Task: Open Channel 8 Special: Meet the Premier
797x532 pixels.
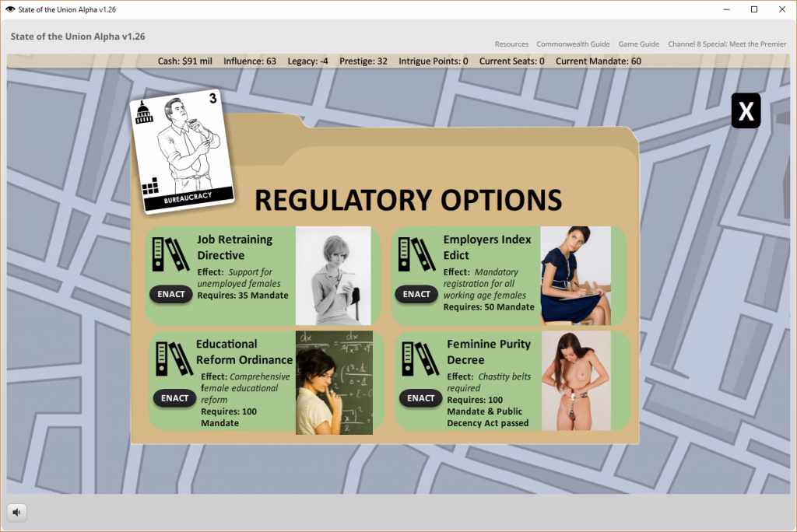Action: pyautogui.click(x=727, y=44)
